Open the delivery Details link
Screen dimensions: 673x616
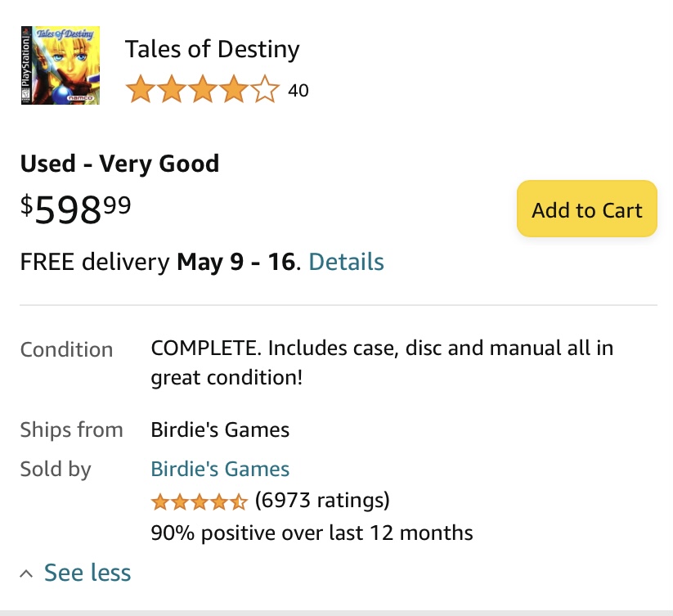pyautogui.click(x=347, y=262)
